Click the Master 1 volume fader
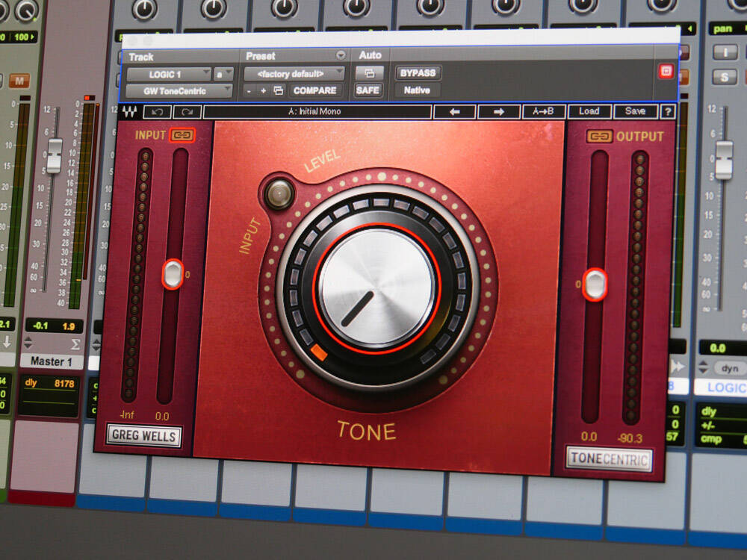The image size is (747, 560). tap(55, 156)
